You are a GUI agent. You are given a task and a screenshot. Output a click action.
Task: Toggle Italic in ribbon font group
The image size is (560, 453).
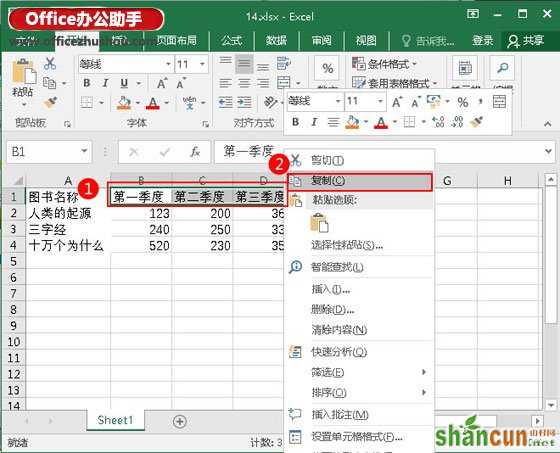pos(105,83)
